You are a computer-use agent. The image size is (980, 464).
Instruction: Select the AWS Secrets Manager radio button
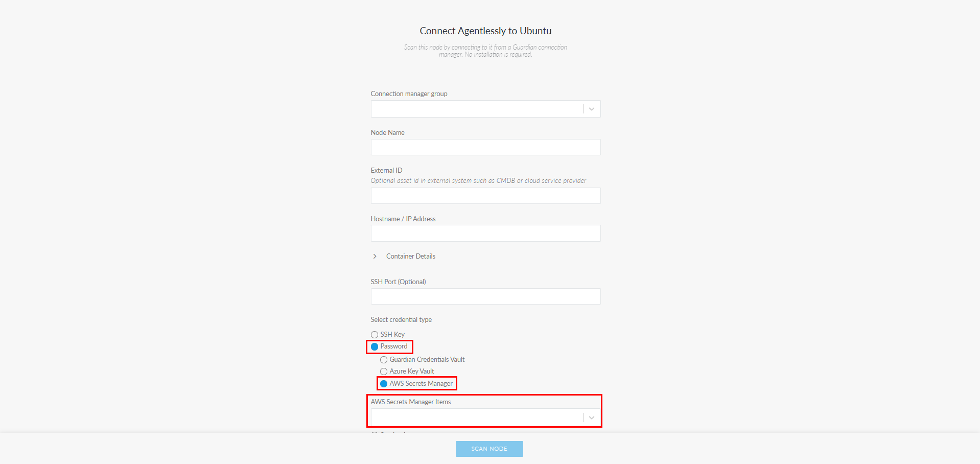[384, 384]
